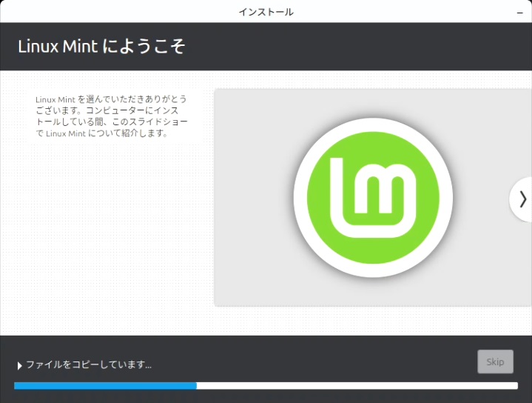Click the white unfilled part of progress bar

pyautogui.click(x=355, y=385)
